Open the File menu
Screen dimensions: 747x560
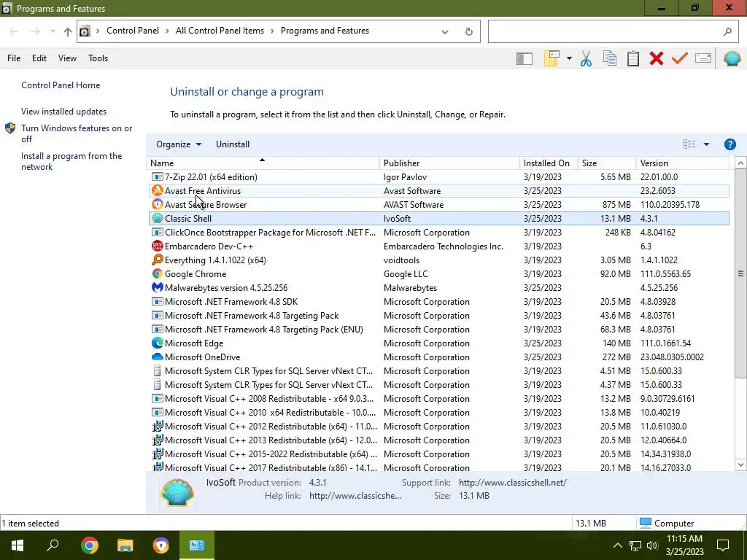pos(14,58)
